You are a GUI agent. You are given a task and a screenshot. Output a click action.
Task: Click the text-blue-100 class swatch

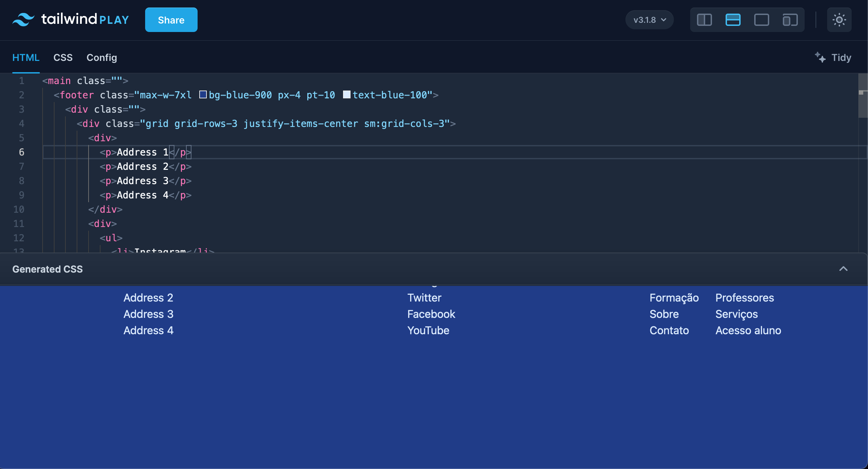click(x=346, y=95)
